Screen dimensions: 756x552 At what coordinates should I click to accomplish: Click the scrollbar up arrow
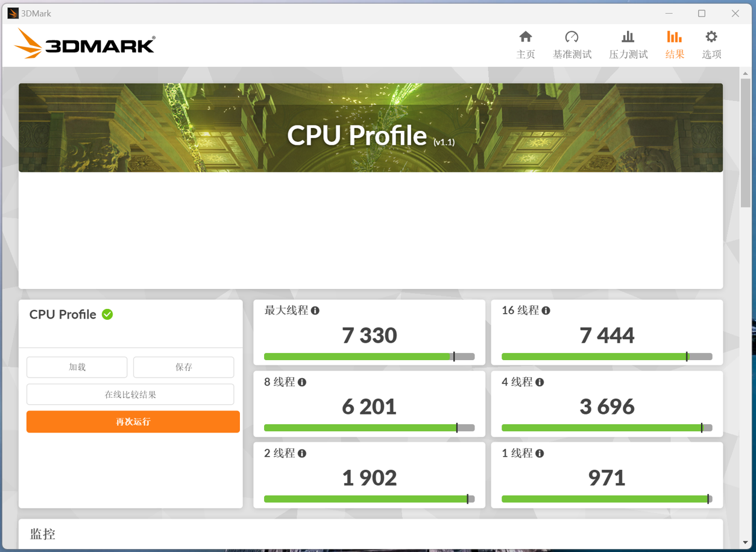pos(745,73)
